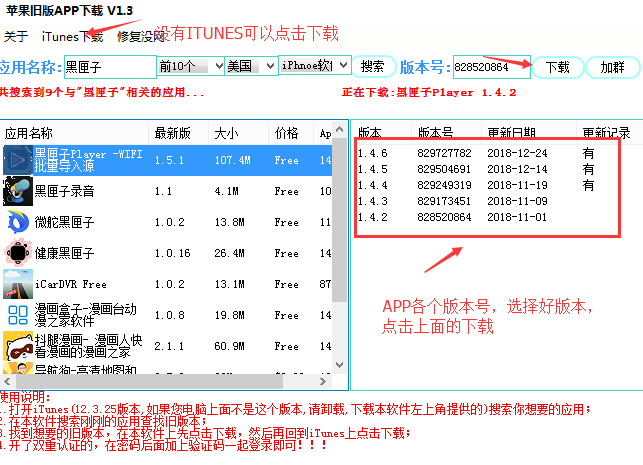Focus the 应用名称 input field

pos(110,67)
